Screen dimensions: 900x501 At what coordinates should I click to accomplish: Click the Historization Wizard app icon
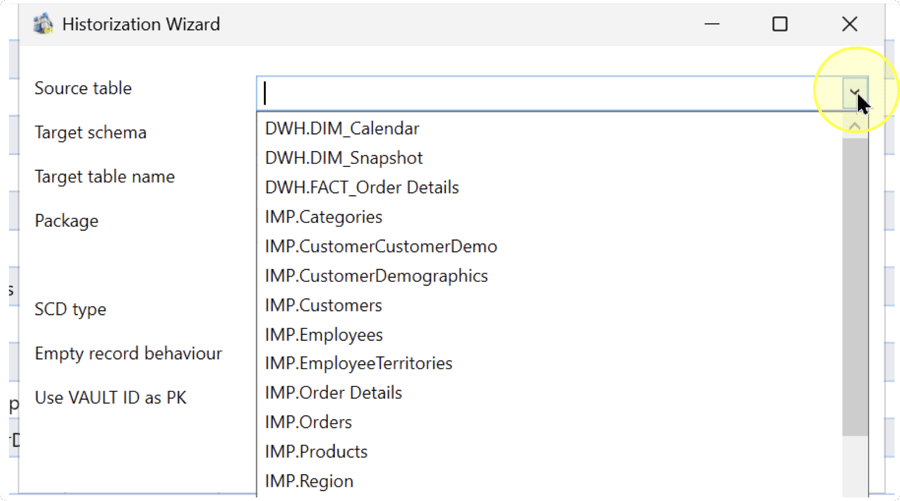[43, 24]
